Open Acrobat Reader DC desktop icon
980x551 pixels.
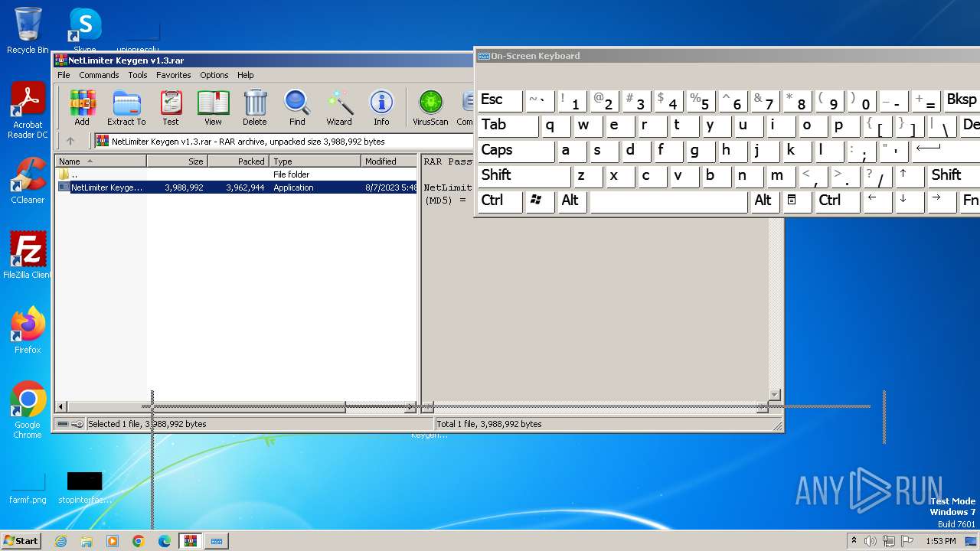coord(28,111)
